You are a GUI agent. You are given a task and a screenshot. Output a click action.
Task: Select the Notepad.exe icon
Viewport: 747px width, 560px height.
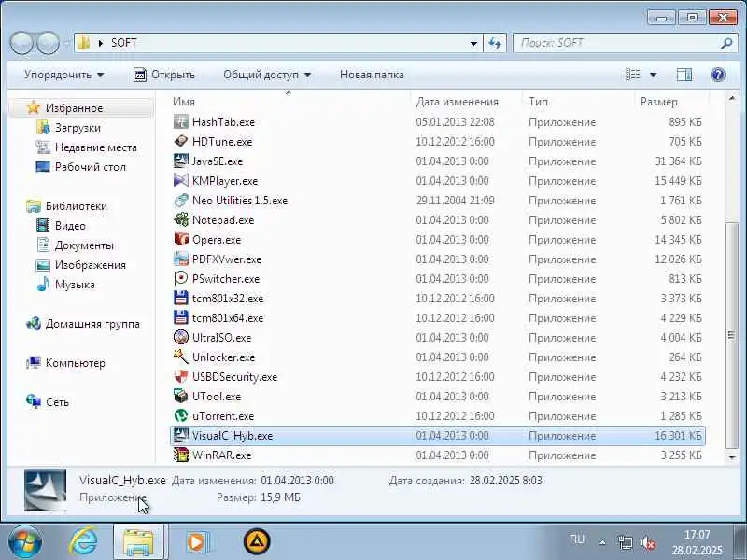181,219
